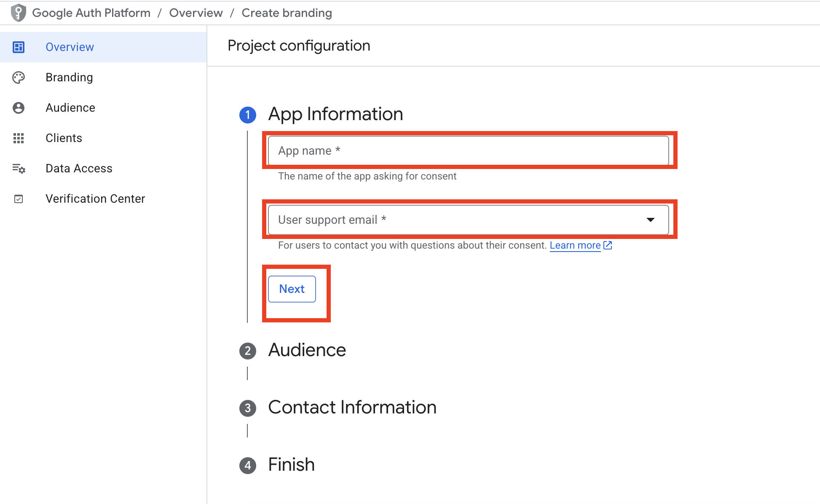Click the Overview dashboard icon in sidebar

click(x=19, y=47)
